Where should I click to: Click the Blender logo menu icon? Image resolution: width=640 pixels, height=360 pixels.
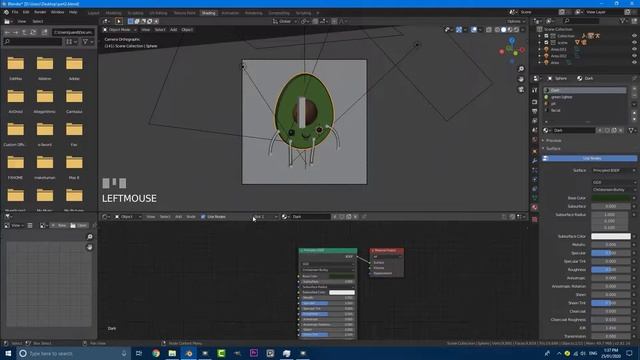click(x=6, y=12)
